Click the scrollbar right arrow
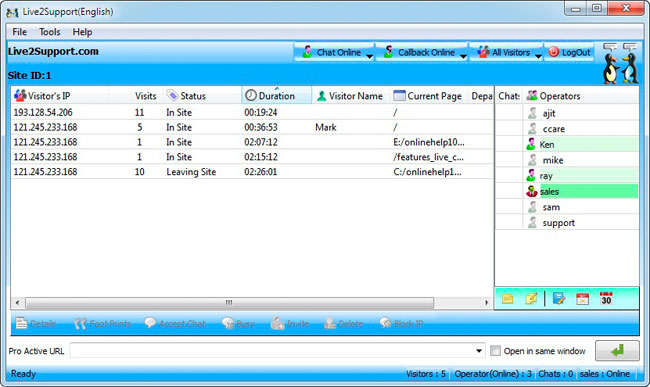Image resolution: width=650 pixels, height=387 pixels. [486, 302]
